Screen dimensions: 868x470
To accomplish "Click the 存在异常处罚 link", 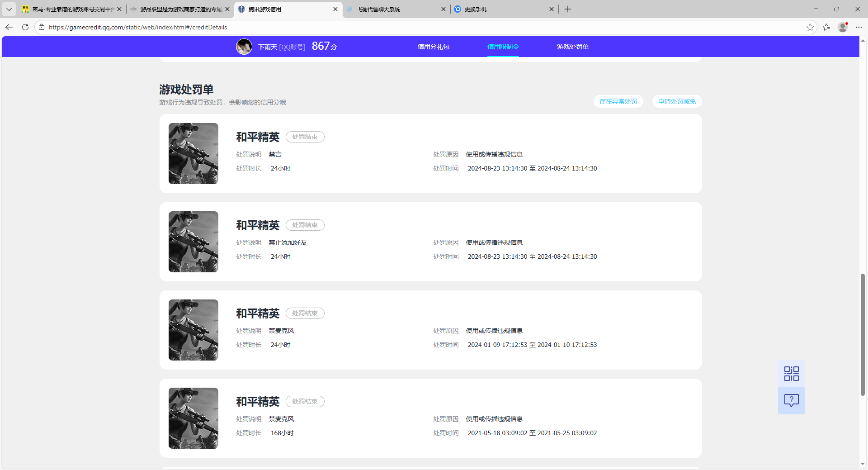I will (x=618, y=101).
